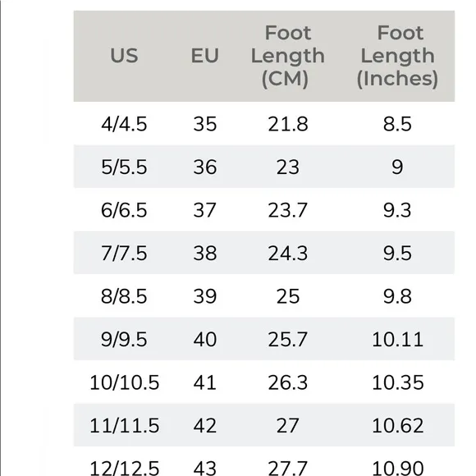The height and width of the screenshot is (476, 476).
Task: Click EU size 35 cell
Action: (205, 124)
